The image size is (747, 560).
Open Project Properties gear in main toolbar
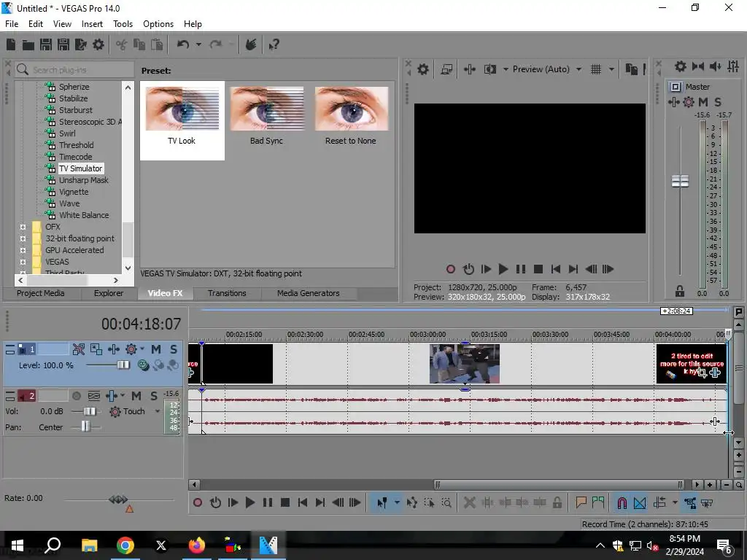pos(98,44)
